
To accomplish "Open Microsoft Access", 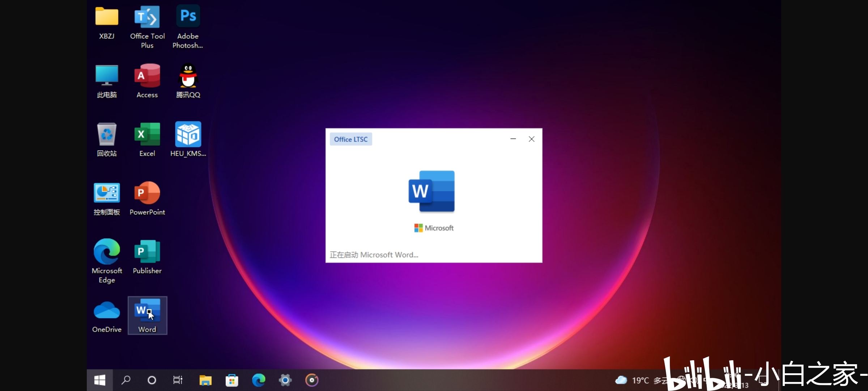I will point(147,75).
